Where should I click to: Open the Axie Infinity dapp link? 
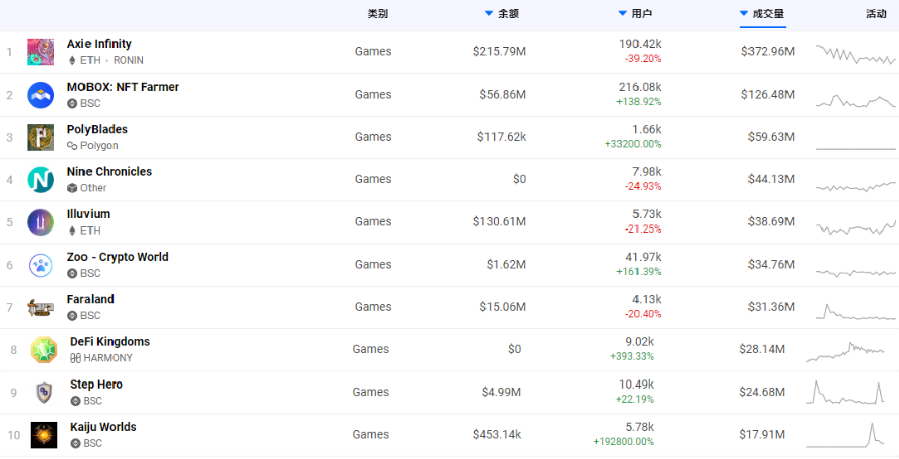[99, 44]
